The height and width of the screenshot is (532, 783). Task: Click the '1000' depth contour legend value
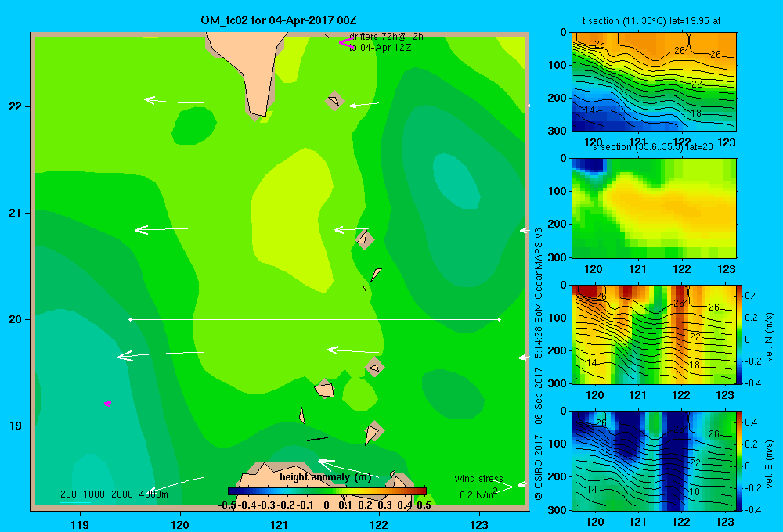pyautogui.click(x=94, y=494)
